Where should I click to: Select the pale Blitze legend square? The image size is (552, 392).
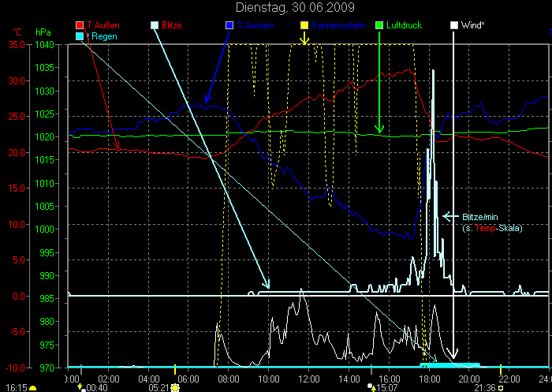(x=154, y=25)
